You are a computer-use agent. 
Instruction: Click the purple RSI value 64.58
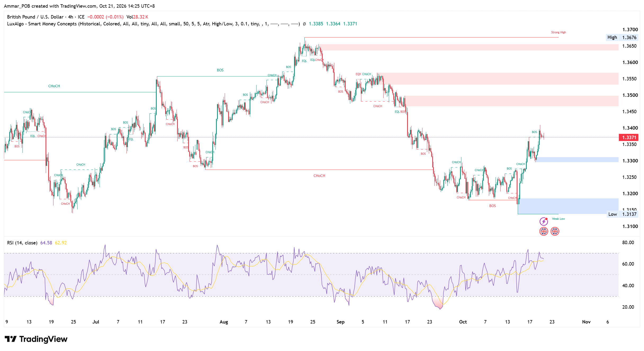coord(46,243)
